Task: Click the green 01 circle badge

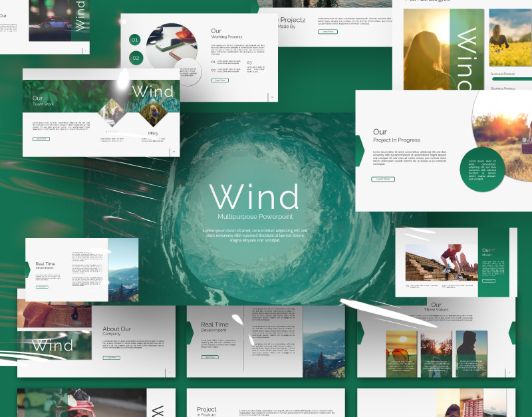Action: 136,41
